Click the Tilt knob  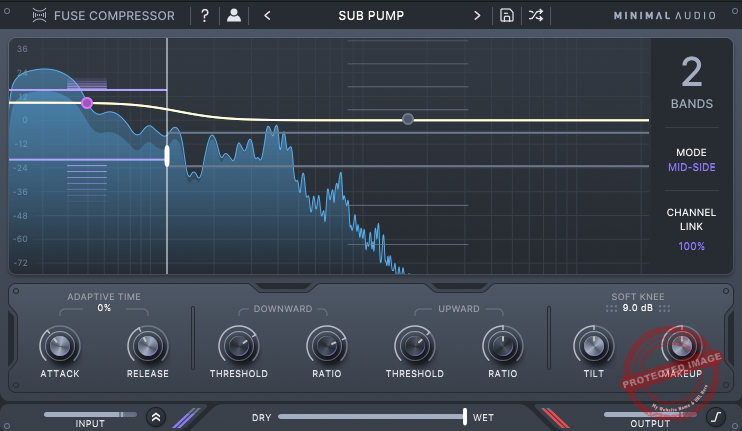click(x=593, y=346)
